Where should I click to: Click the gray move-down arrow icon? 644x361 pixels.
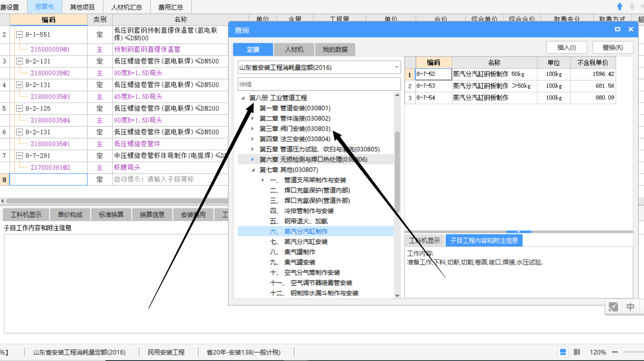pos(632,6)
